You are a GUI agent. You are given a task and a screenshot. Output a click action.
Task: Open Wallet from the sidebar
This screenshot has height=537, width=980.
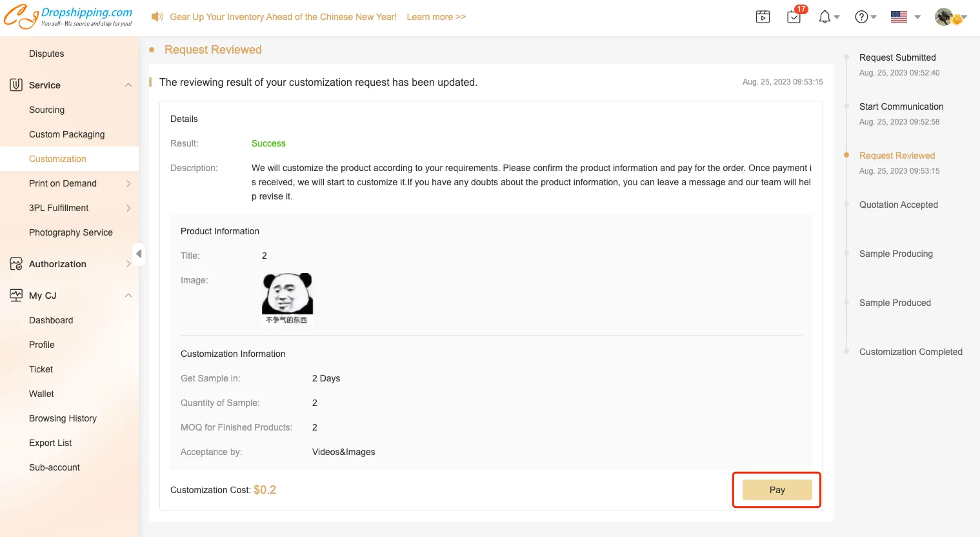tap(41, 394)
